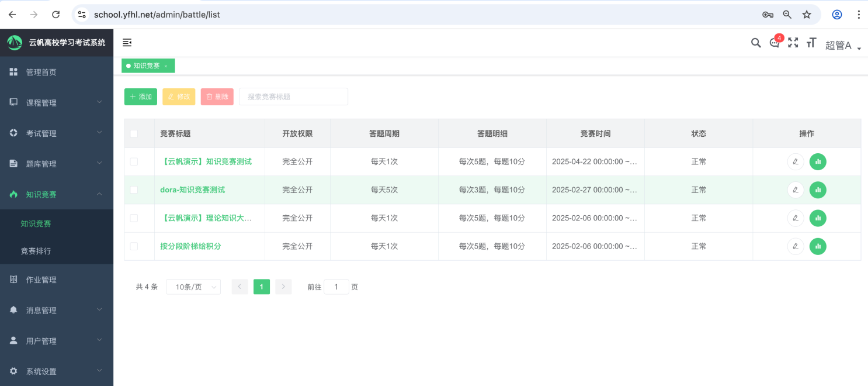Toggle fullscreen mode icon
This screenshot has width=868, height=386.
(793, 43)
